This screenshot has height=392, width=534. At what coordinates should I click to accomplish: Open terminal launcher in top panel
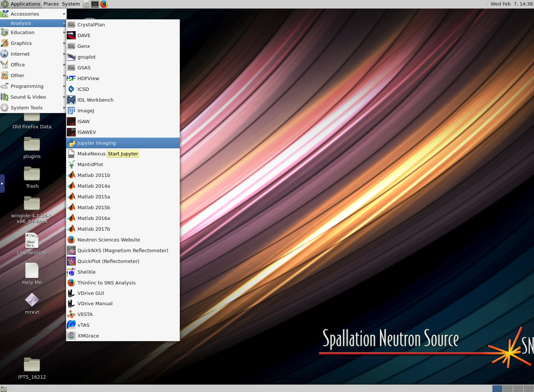95,4
